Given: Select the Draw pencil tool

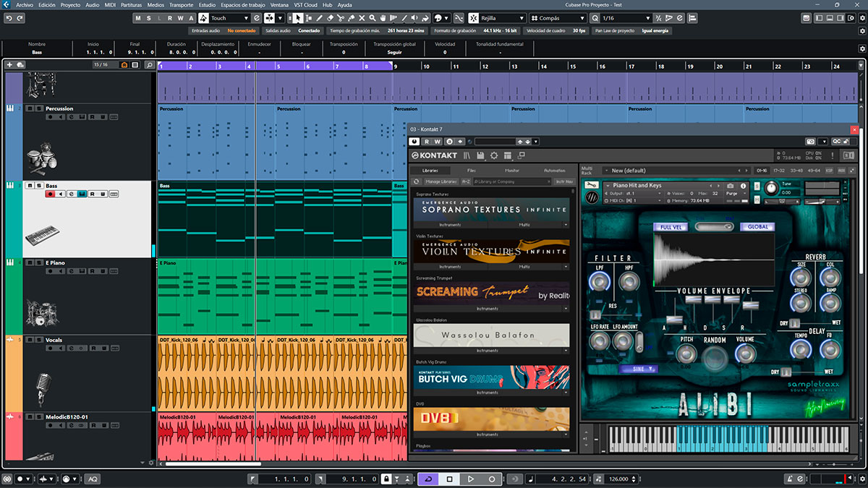Looking at the screenshot, I should [319, 18].
